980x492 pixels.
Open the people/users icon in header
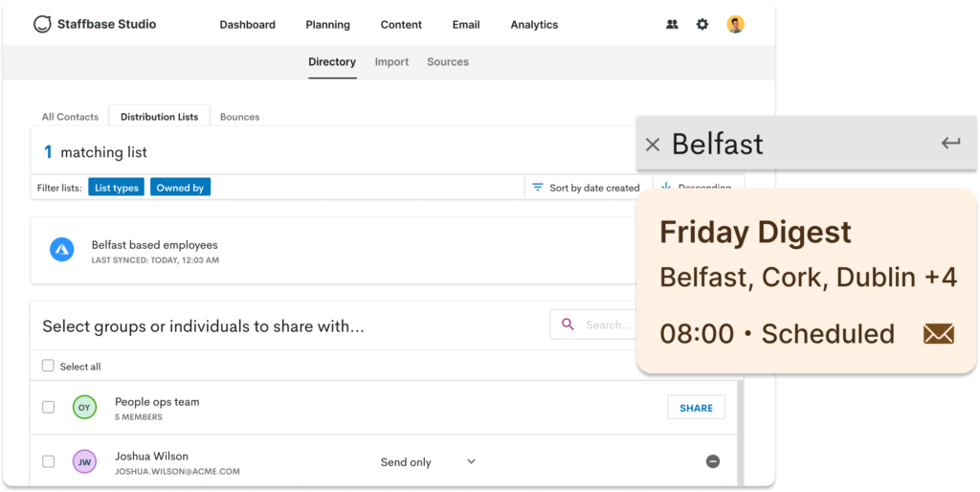672,24
